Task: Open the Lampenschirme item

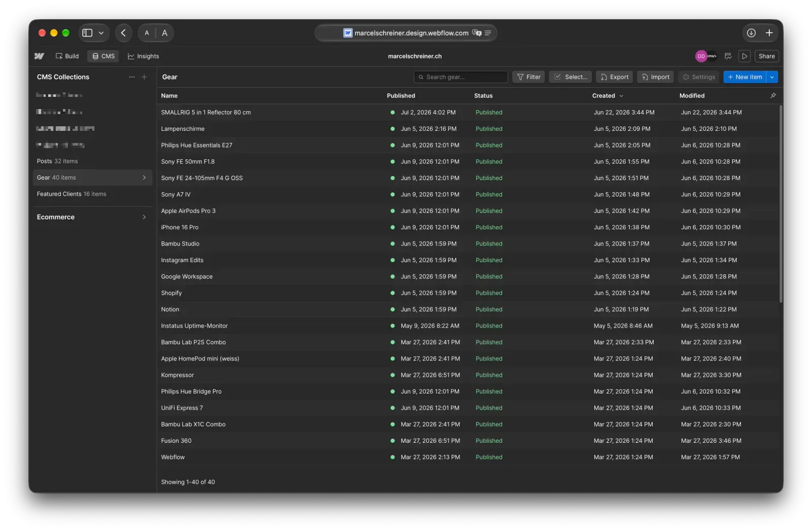Action: click(x=183, y=129)
